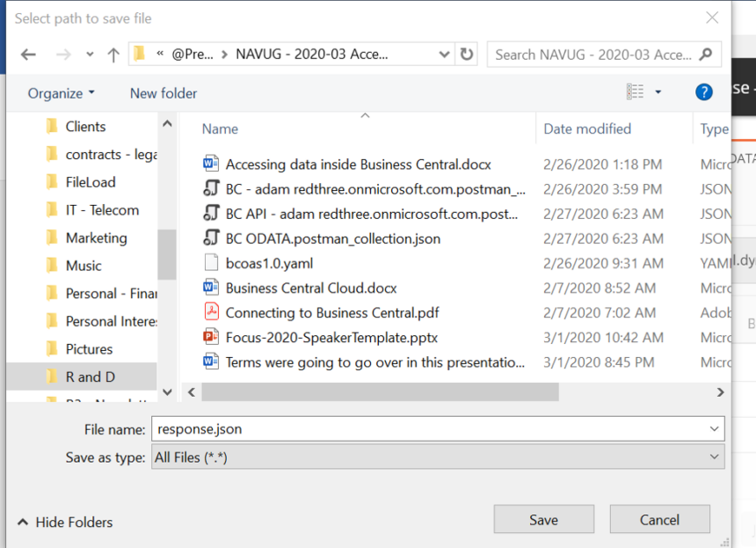Click the search magnifier icon

(x=705, y=54)
